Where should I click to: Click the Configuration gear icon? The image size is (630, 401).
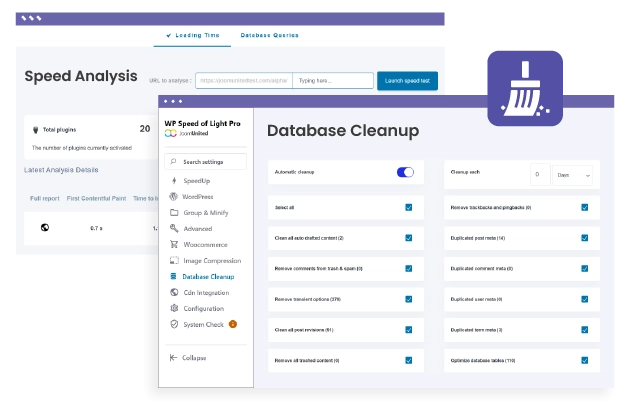click(x=174, y=308)
